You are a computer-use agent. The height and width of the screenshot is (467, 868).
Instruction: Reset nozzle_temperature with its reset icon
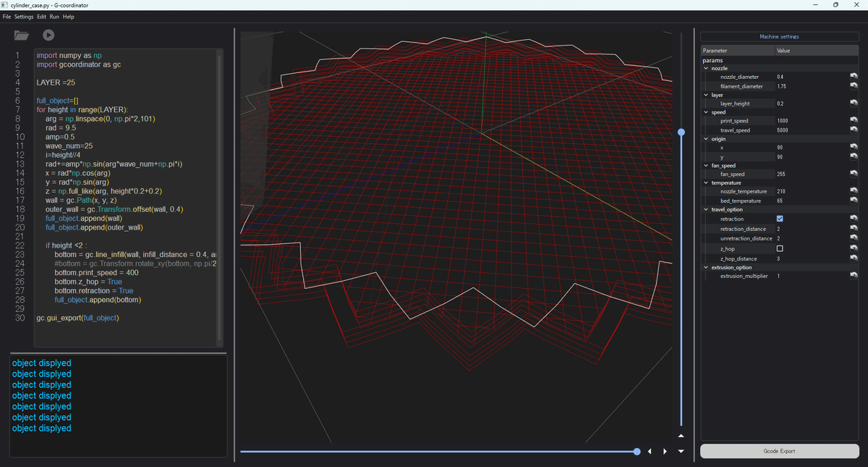[x=854, y=190]
